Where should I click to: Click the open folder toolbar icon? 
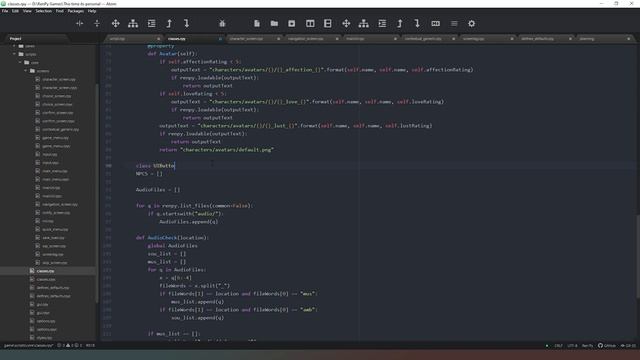click(274, 23)
